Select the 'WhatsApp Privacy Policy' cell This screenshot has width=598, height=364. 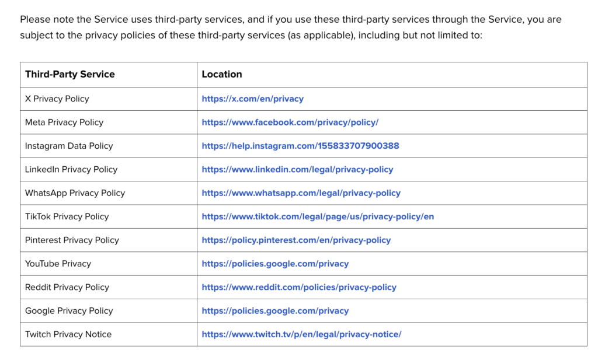click(x=109, y=193)
